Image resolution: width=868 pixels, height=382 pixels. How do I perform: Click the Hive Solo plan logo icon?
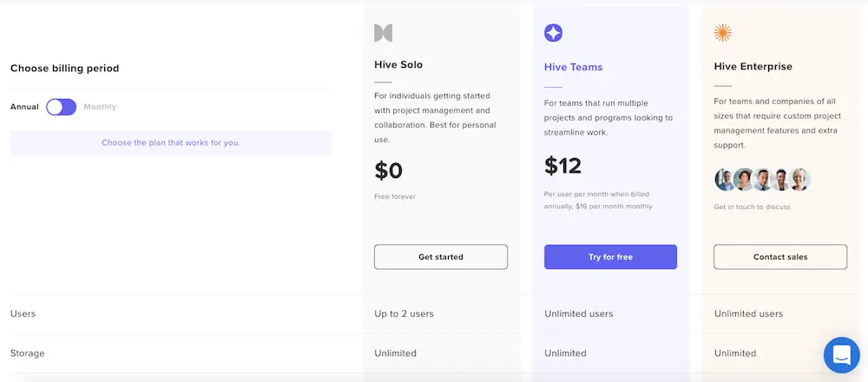tap(383, 33)
